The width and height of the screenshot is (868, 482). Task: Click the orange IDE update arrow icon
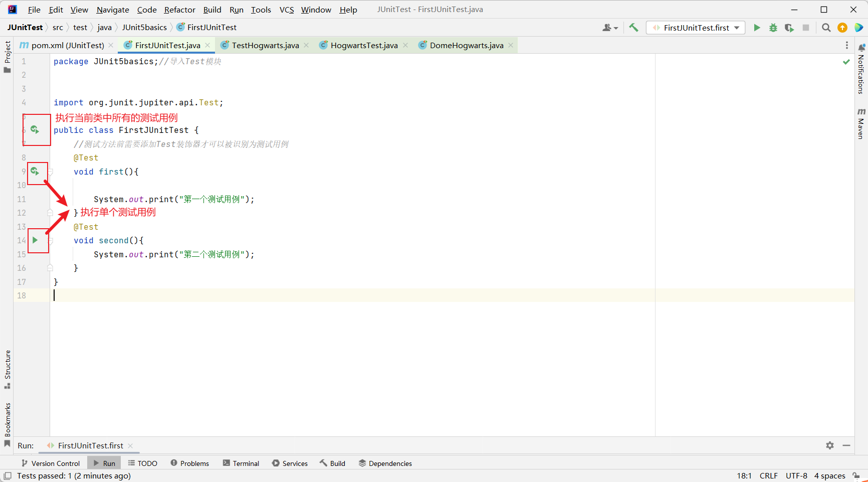[x=842, y=28]
